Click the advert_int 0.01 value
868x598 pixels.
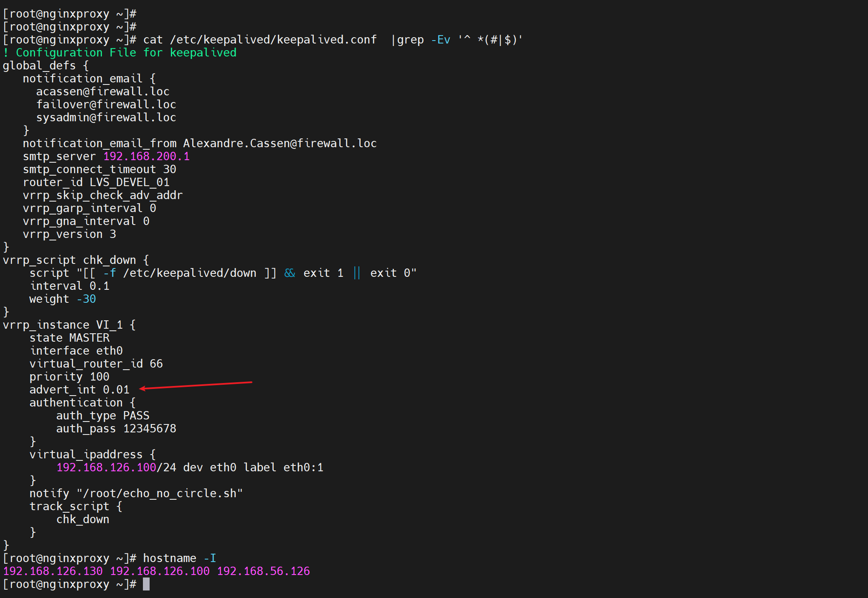[116, 390]
